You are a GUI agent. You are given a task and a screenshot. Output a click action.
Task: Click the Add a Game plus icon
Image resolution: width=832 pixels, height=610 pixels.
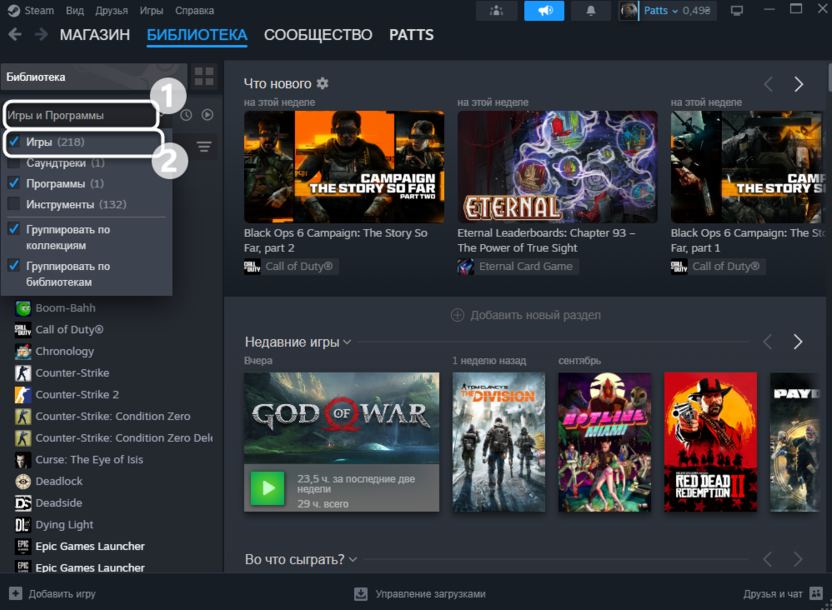tap(16, 594)
